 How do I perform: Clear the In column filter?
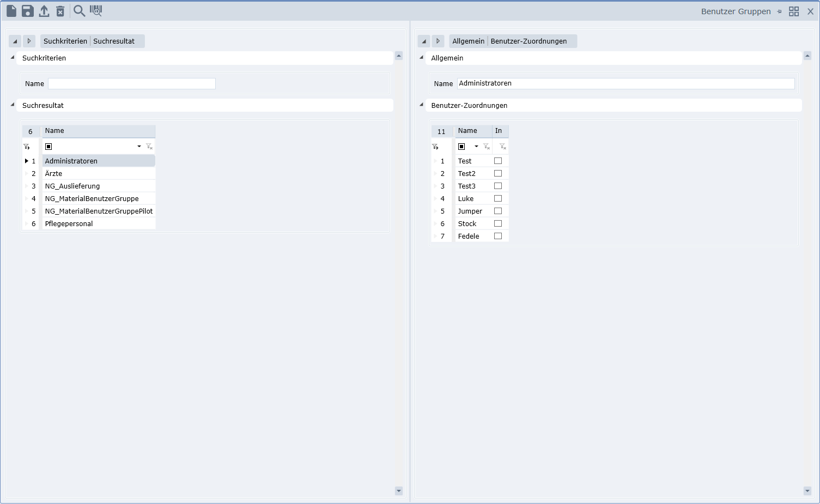[503, 147]
